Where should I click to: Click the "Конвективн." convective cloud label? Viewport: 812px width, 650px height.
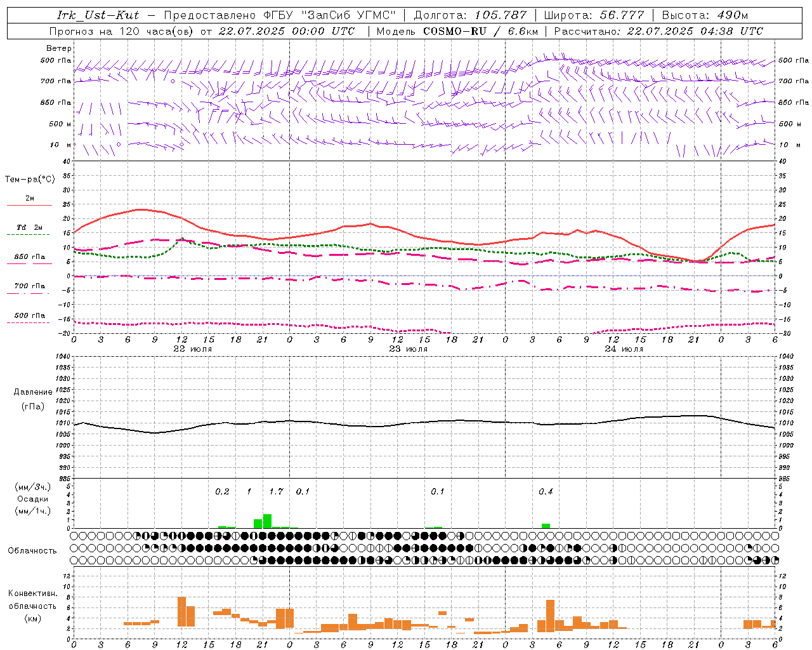pyautogui.click(x=32, y=594)
